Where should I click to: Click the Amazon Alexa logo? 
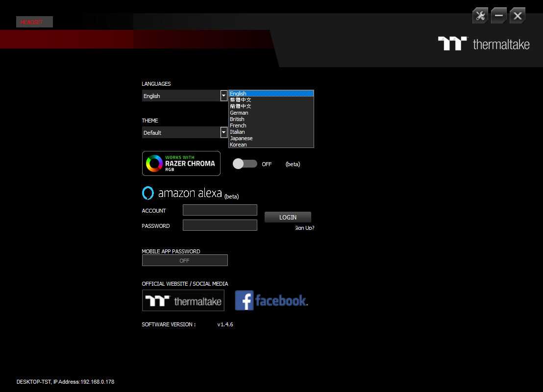(182, 193)
